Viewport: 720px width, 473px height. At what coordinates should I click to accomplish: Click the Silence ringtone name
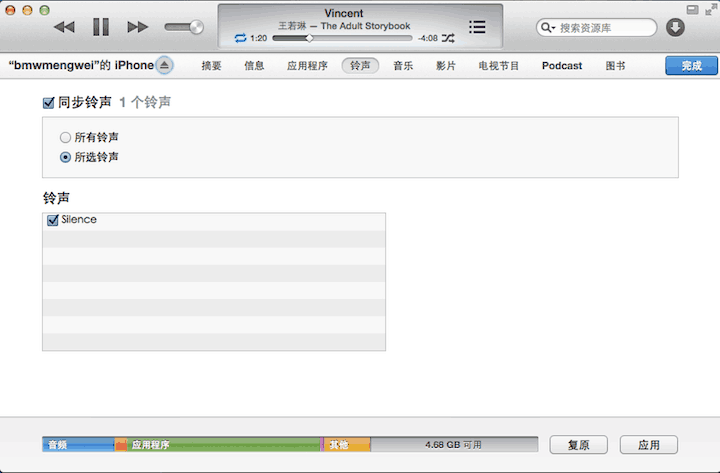pos(79,220)
